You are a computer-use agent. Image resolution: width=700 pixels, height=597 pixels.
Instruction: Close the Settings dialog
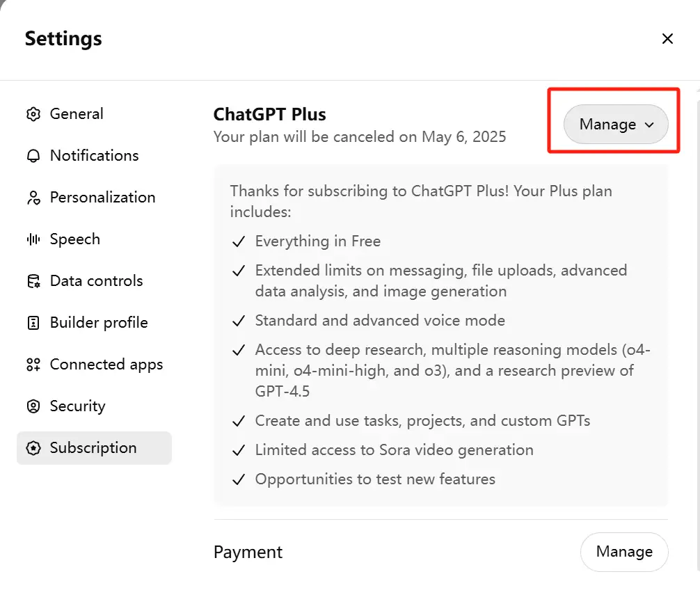(667, 39)
